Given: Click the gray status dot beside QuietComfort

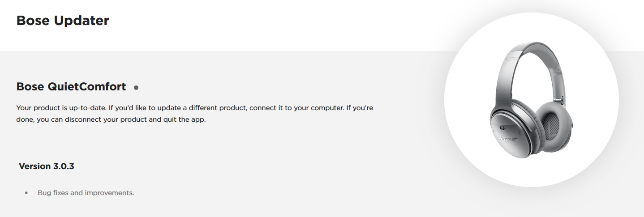Looking at the screenshot, I should [136, 88].
